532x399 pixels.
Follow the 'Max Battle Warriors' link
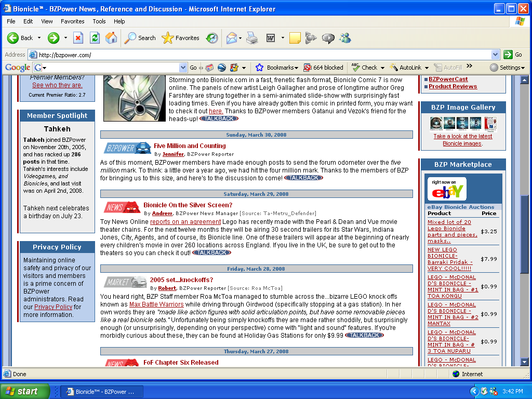tap(156, 304)
